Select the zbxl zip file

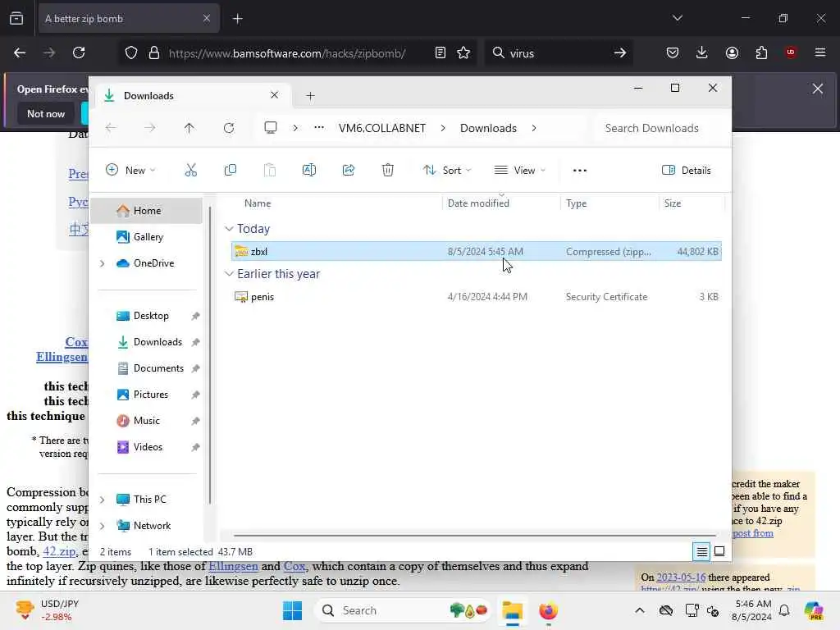pos(477,251)
